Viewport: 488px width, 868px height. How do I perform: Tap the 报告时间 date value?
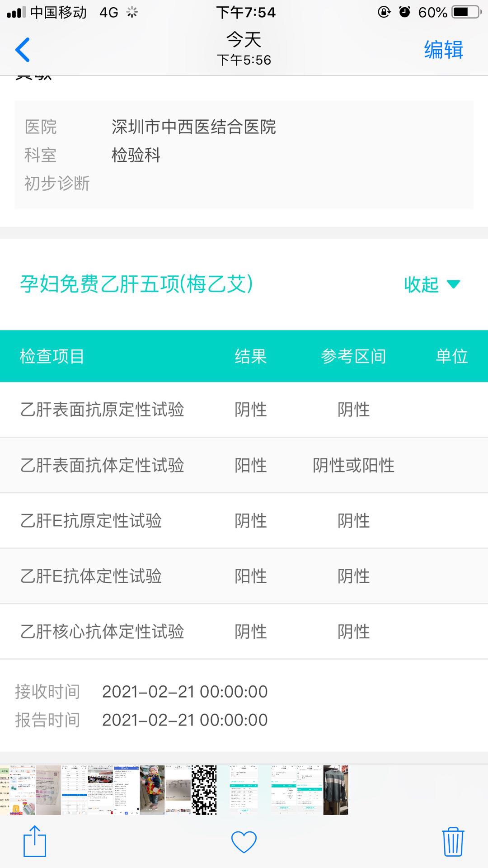click(185, 720)
